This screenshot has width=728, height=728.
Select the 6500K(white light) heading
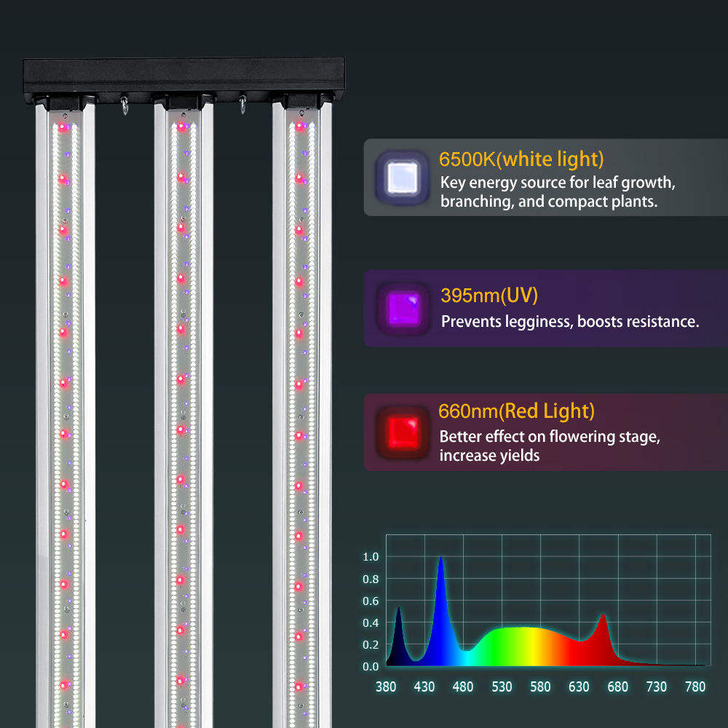pos(521,159)
